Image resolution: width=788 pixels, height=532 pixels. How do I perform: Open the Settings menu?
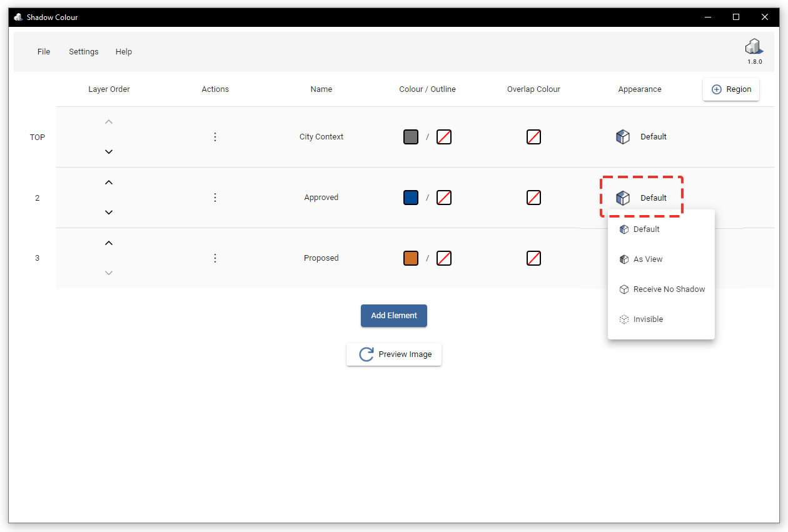click(83, 51)
